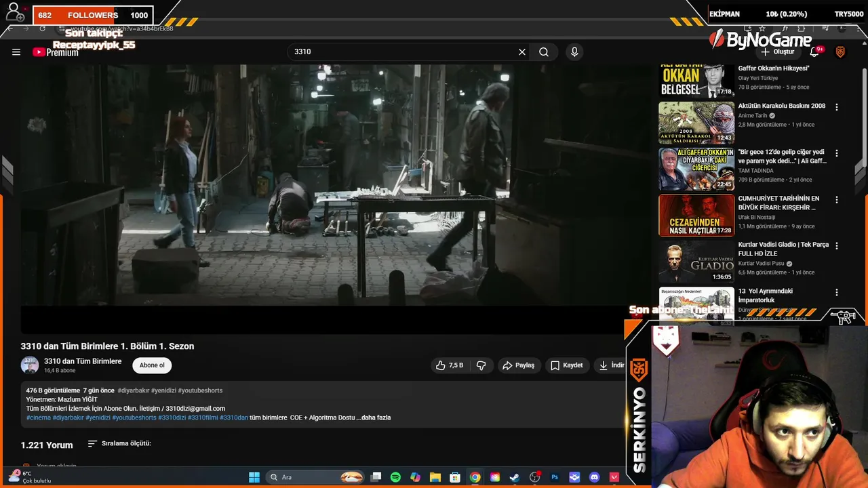Open the account avatar menu
Image resolution: width=868 pixels, height=488 pixels.
coord(840,52)
